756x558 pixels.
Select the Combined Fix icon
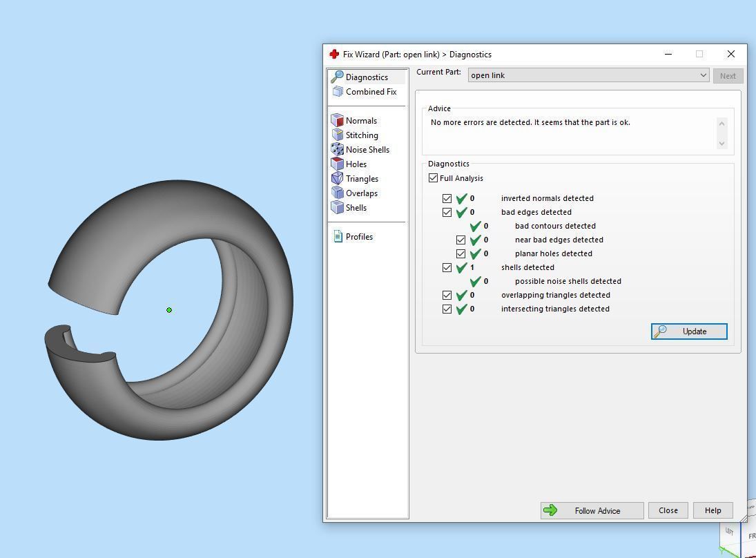coord(338,92)
